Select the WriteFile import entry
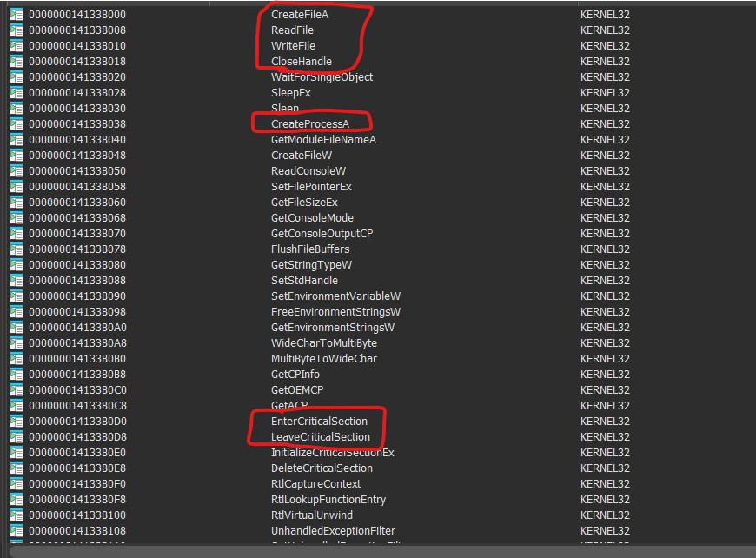 point(293,46)
